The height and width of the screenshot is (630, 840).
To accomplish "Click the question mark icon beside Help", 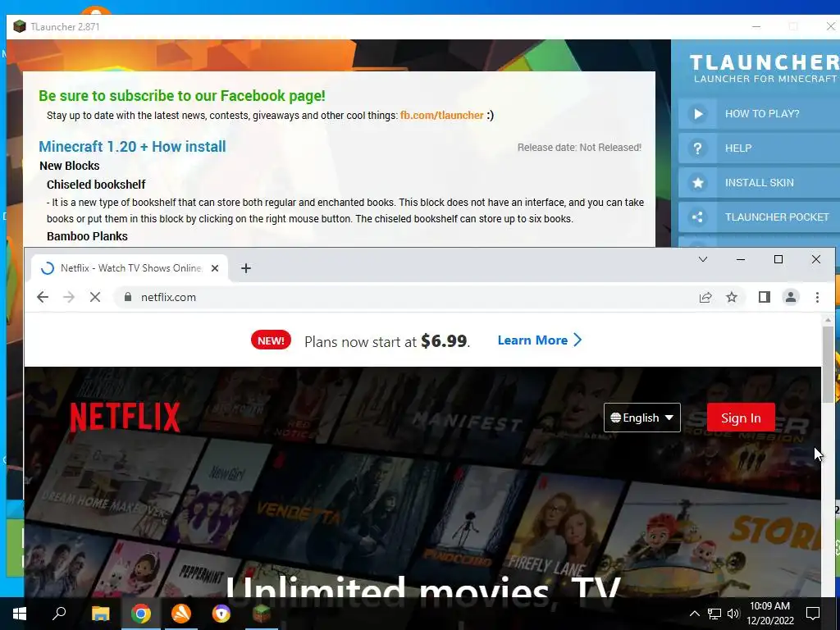I will tap(697, 148).
